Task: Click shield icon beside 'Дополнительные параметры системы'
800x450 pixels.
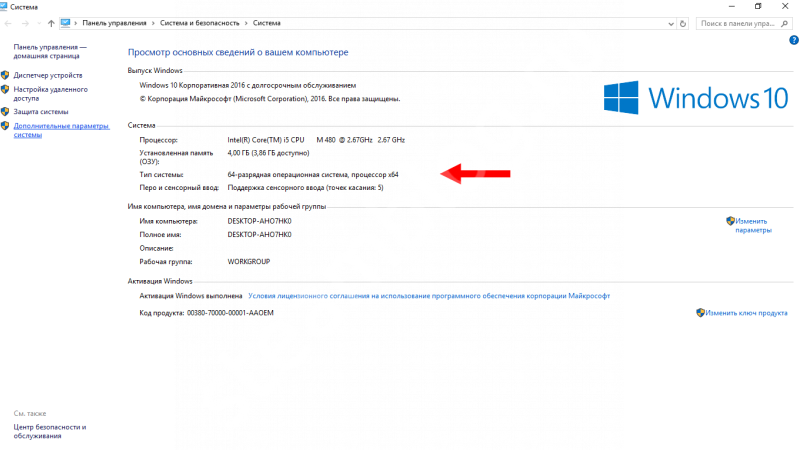Action: (5, 126)
